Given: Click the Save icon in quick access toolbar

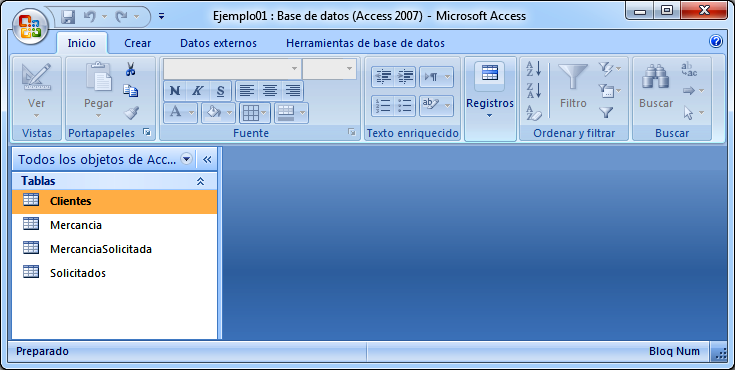Looking at the screenshot, I should point(68,17).
